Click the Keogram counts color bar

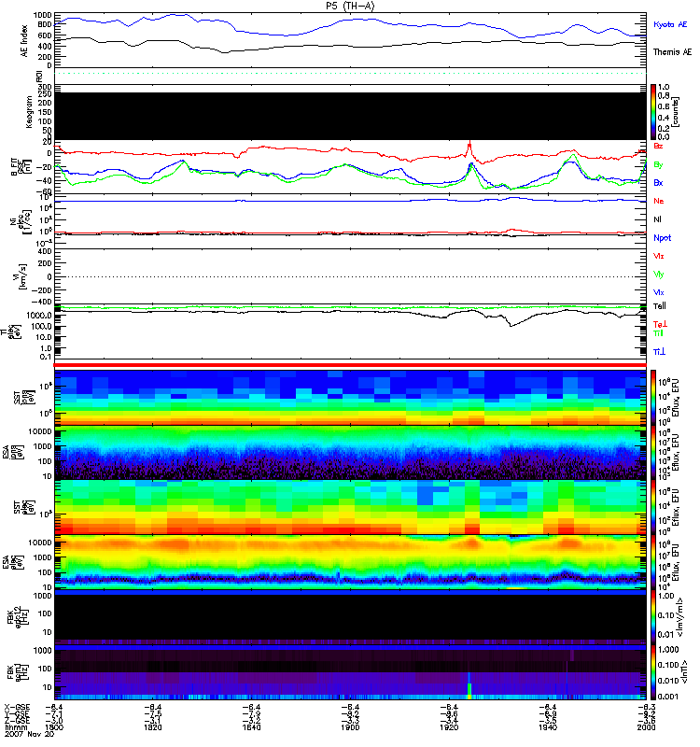[x=653, y=112]
